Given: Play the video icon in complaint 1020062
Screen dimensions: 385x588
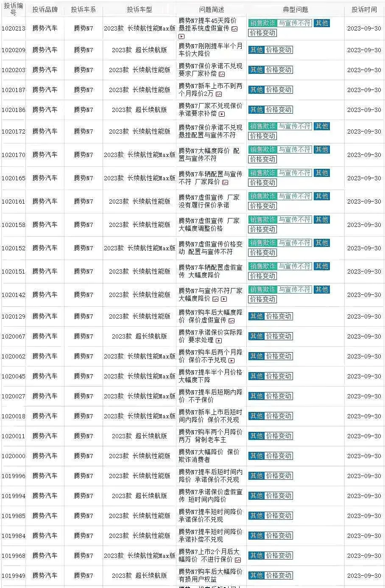Looking at the screenshot, I should click(x=232, y=361).
